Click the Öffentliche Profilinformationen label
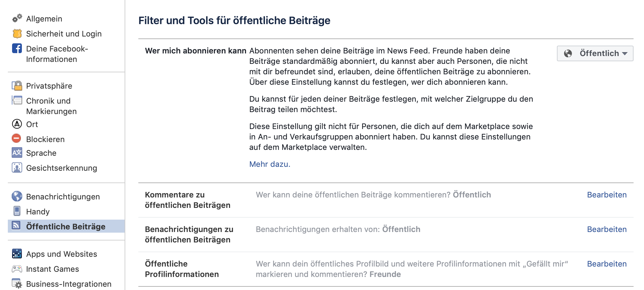The image size is (644, 290). point(182,269)
